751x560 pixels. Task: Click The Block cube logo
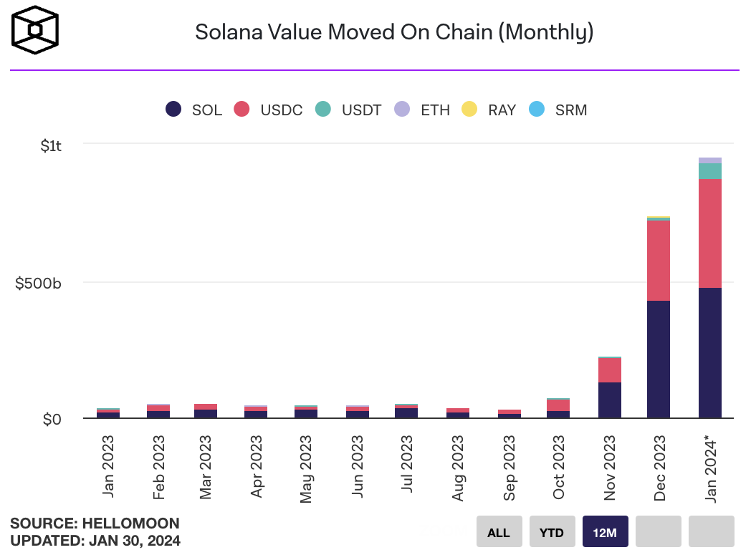35,32
